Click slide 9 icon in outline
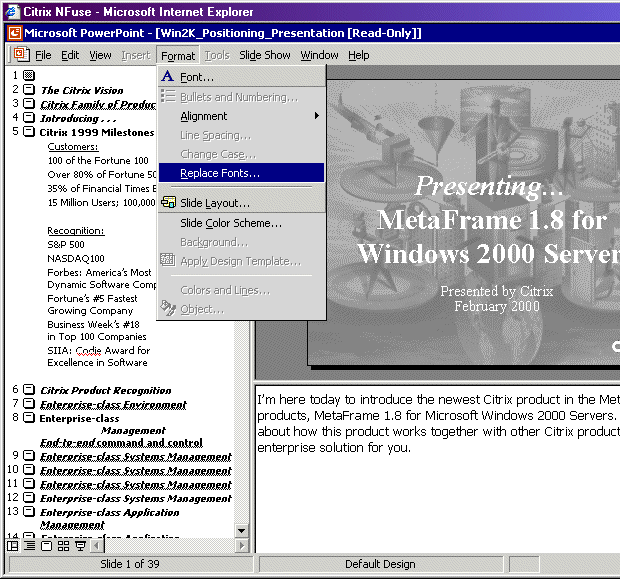Screen dimensions: 620x579 [28, 456]
